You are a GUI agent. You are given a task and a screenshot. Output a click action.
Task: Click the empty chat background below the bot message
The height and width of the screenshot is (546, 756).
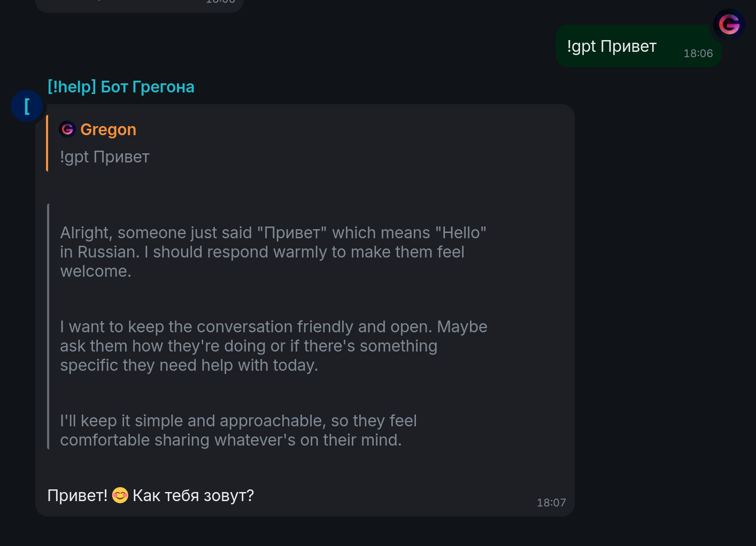coord(374,532)
